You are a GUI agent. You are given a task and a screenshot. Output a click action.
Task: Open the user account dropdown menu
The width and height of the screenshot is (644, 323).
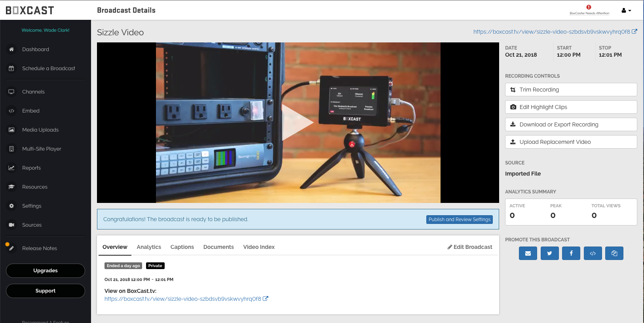[626, 11]
